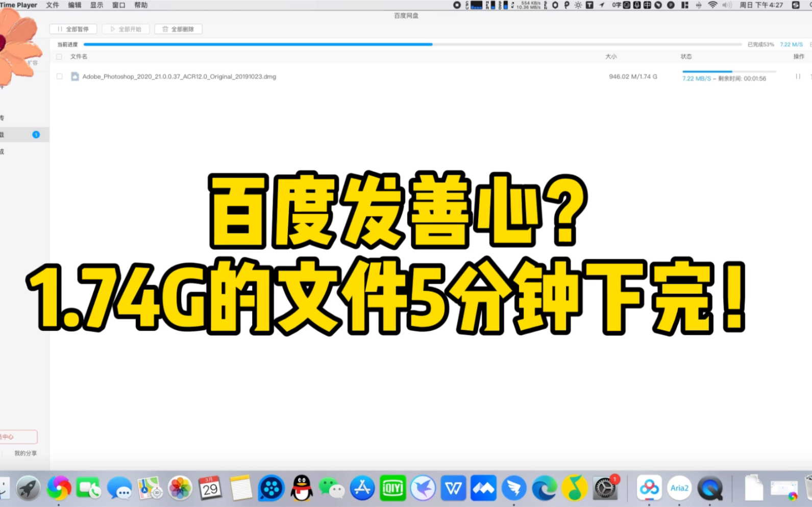Click the overall 当前进度 progress bar
Screen dimensions: 812x507
pos(412,44)
